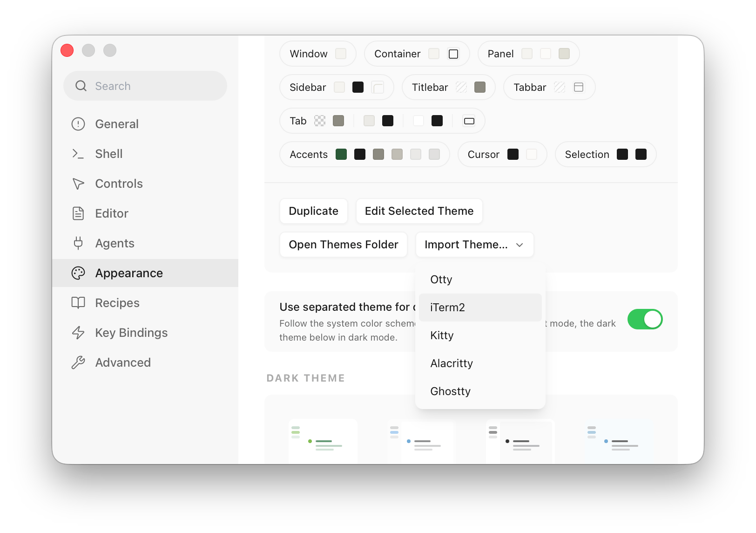756x533 pixels.
Task: Open the white Cursor color swatch
Action: (x=532, y=155)
